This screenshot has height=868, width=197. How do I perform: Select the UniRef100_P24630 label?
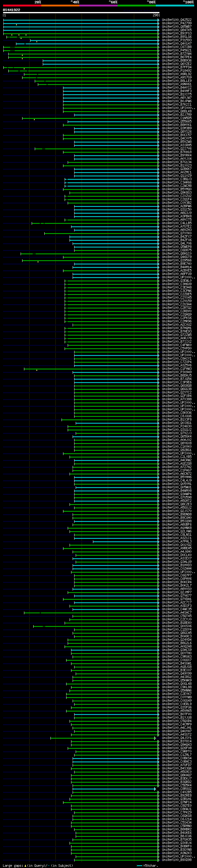click(176, 426)
